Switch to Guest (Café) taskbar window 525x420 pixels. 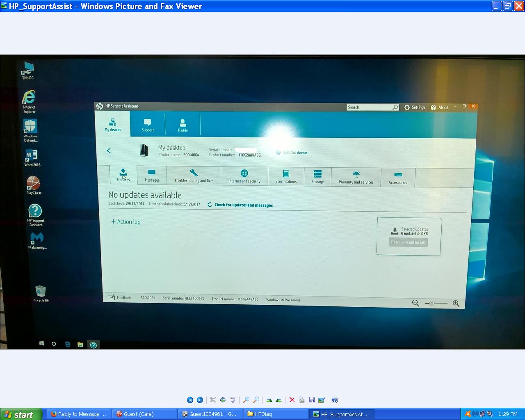[144, 414]
